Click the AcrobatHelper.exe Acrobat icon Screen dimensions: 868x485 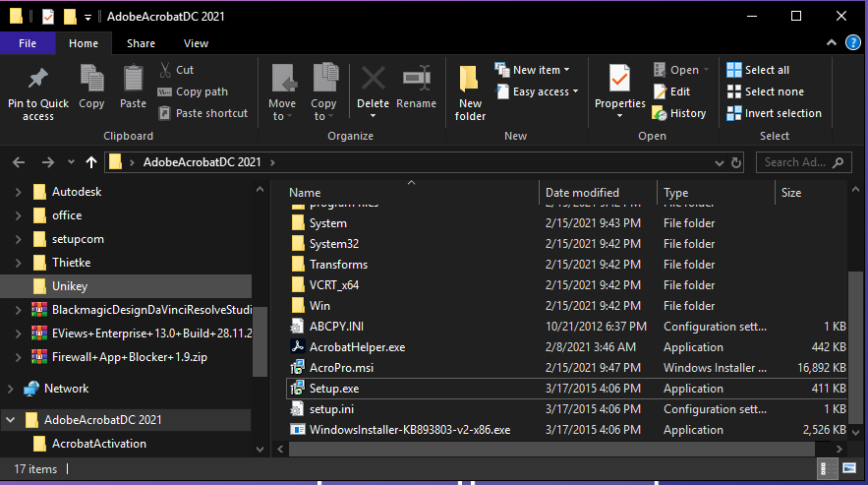coord(297,347)
